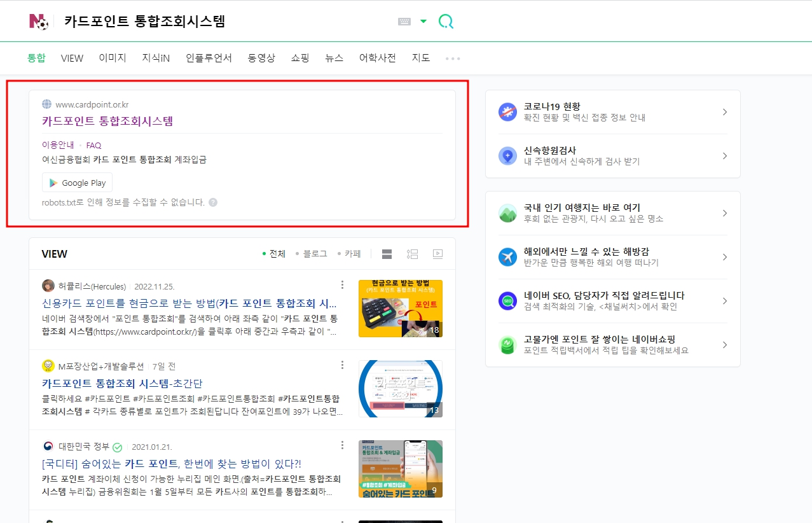Expand 네이버 SEO chevron arrow

724,301
